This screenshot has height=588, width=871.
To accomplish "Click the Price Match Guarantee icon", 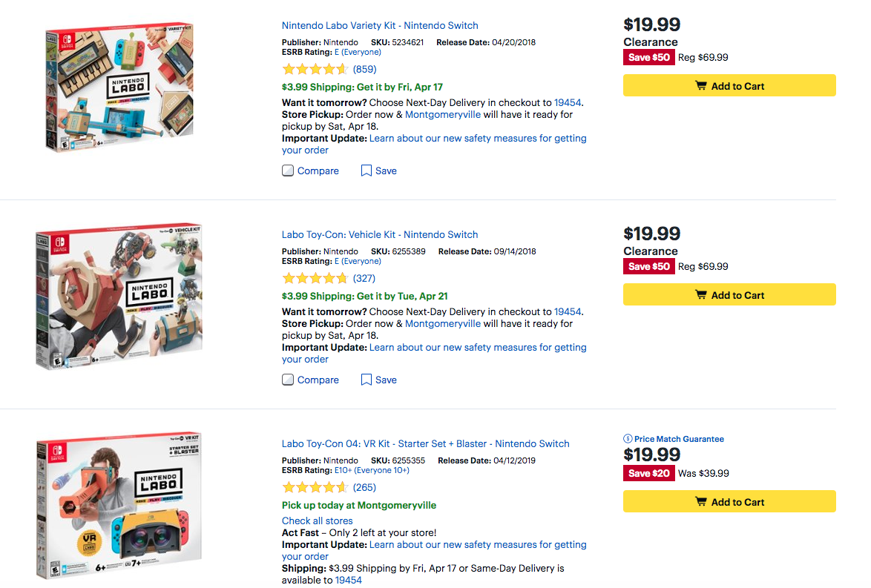I will [x=628, y=439].
